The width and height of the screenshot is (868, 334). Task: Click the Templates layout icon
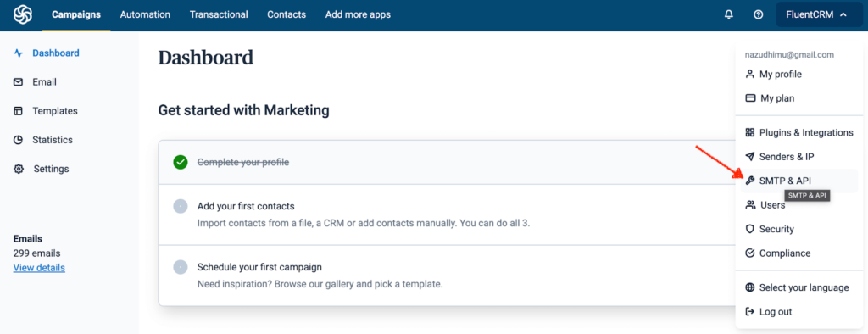point(19,111)
